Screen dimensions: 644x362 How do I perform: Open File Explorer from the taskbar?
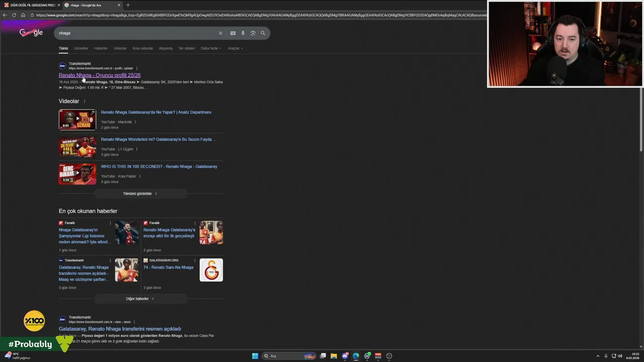pyautogui.click(x=334, y=356)
